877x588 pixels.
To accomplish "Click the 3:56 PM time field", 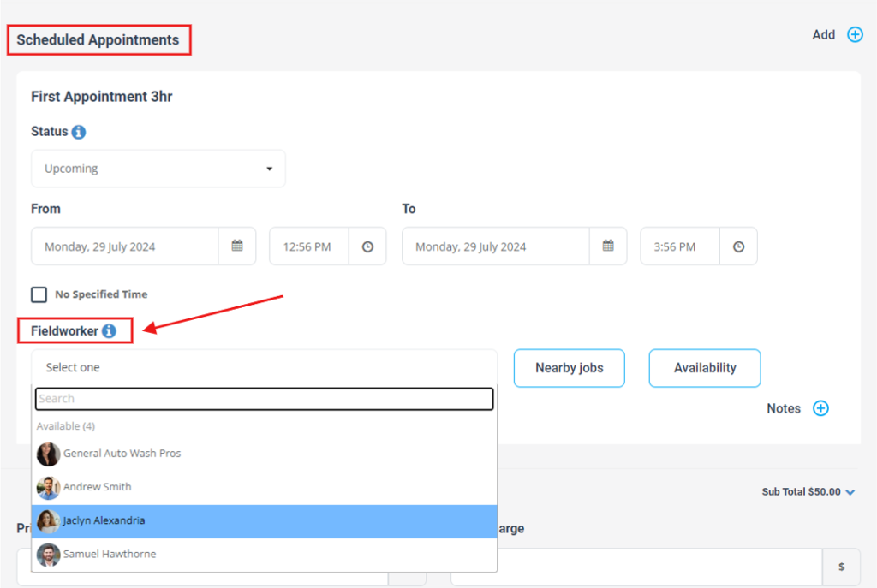I will pyautogui.click(x=680, y=246).
